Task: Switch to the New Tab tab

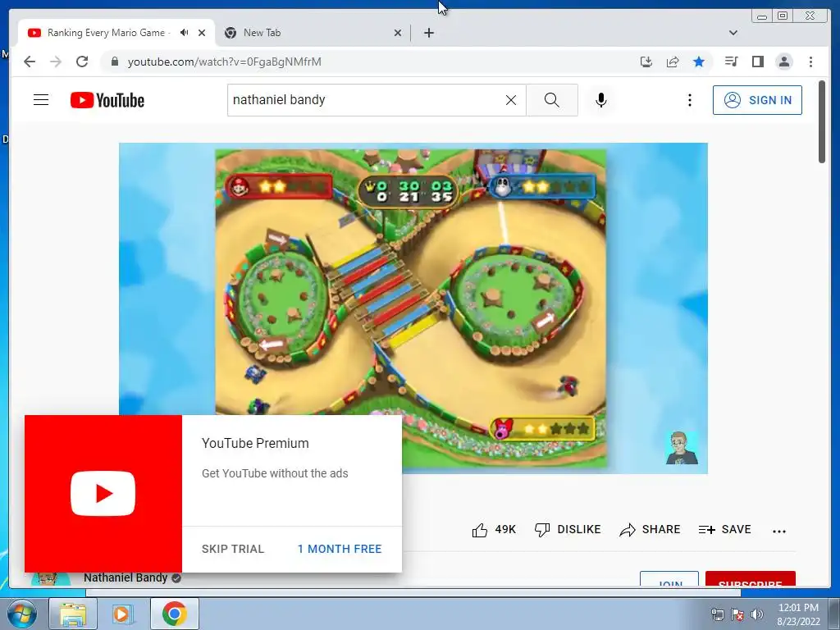Action: click(x=313, y=33)
